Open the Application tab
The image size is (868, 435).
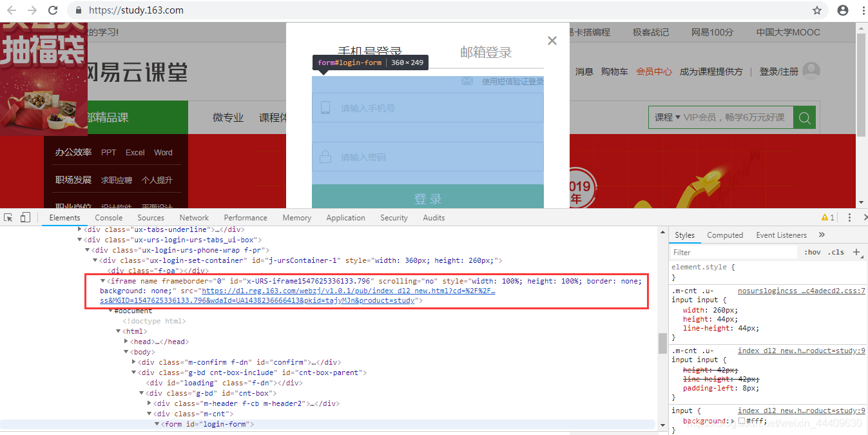[x=345, y=218]
